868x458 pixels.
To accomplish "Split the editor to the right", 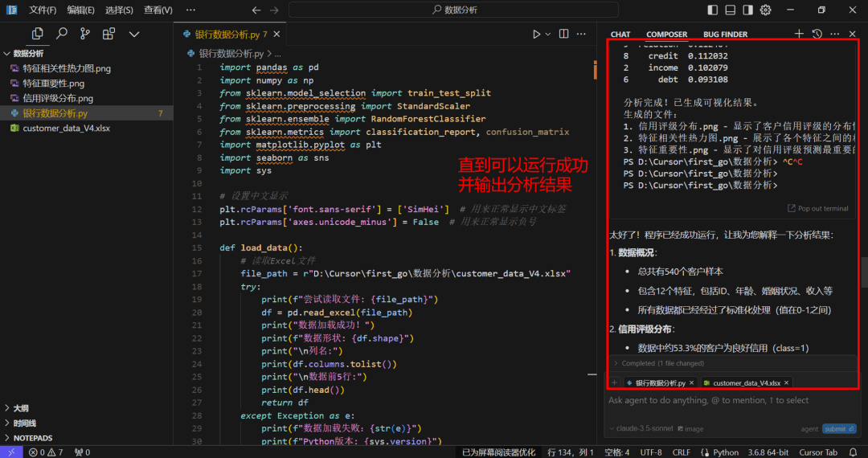I will pos(563,35).
